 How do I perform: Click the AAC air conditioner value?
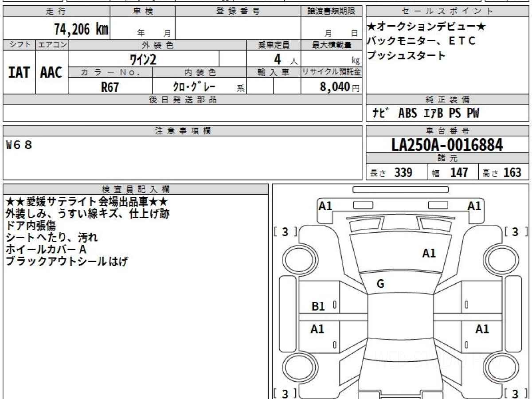tap(52, 73)
